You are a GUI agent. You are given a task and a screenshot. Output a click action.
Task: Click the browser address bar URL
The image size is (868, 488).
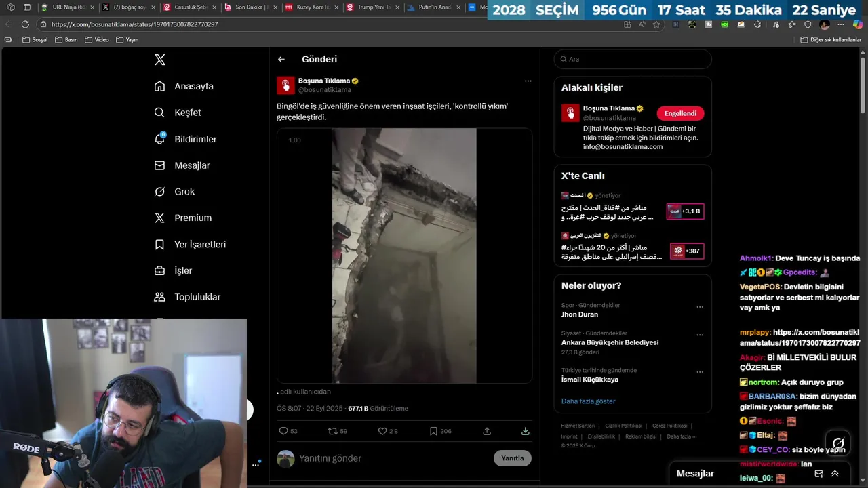point(134,24)
